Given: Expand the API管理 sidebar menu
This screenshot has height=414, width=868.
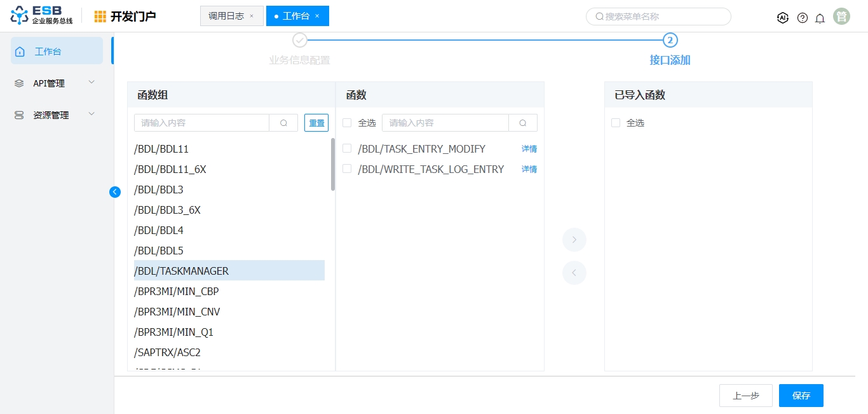Looking at the screenshot, I should coord(57,83).
